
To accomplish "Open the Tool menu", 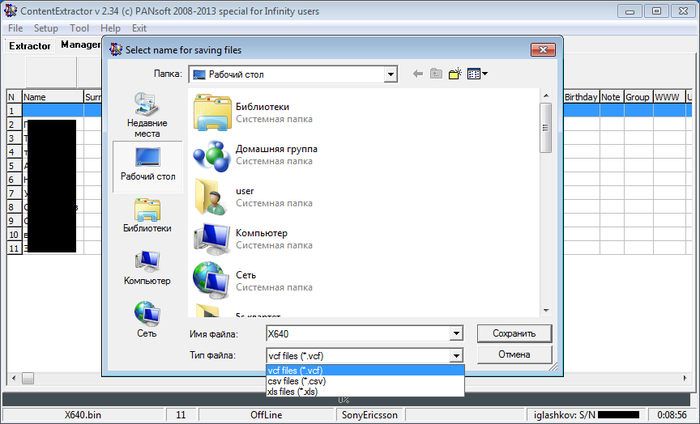I will coord(80,29).
